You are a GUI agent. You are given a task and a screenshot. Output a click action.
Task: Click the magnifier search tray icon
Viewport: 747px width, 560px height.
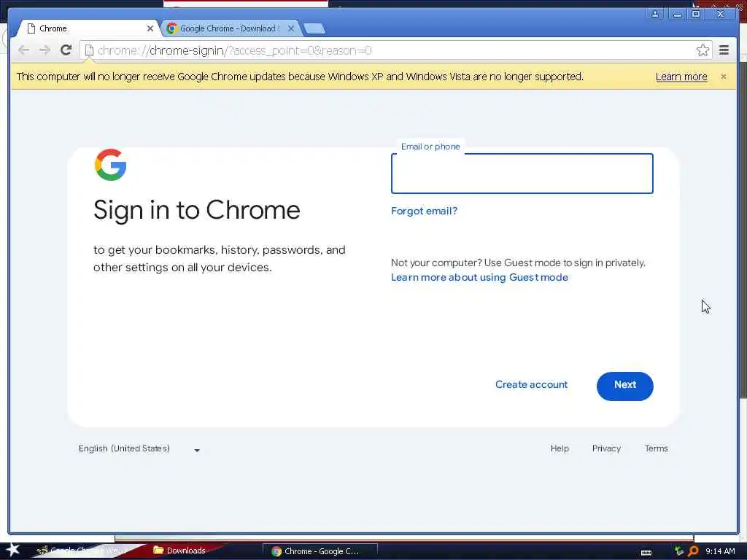pyautogui.click(x=693, y=551)
